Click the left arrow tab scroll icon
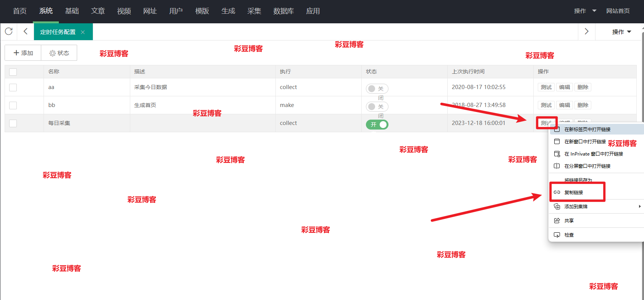 coord(26,31)
